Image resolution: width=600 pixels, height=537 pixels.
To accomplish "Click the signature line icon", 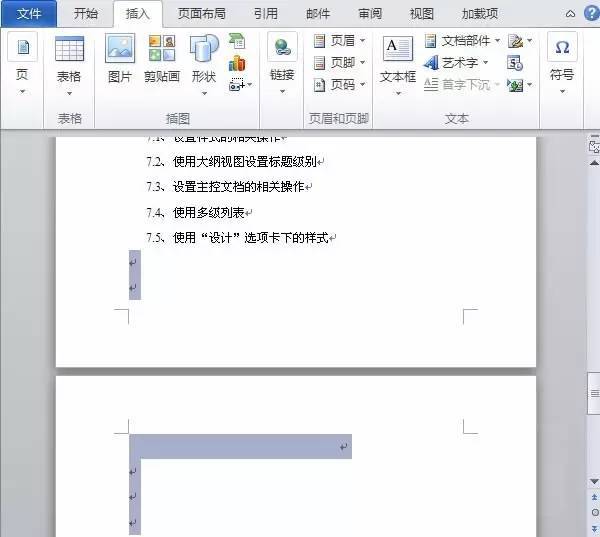I will (515, 41).
